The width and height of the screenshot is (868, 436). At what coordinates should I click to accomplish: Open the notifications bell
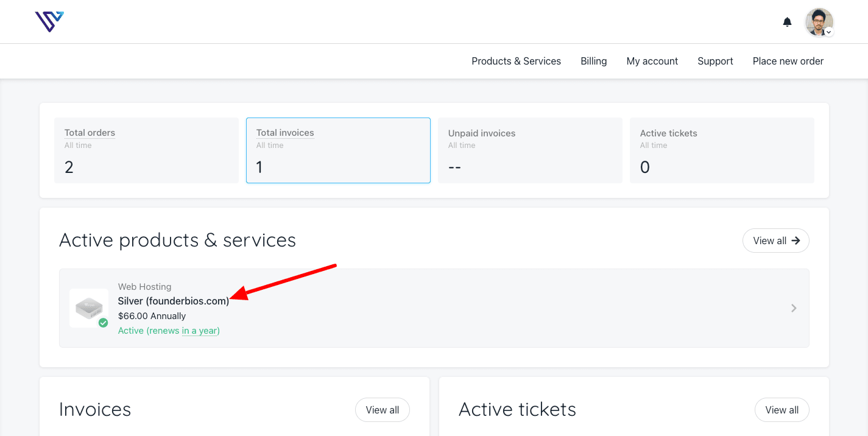[x=787, y=22]
